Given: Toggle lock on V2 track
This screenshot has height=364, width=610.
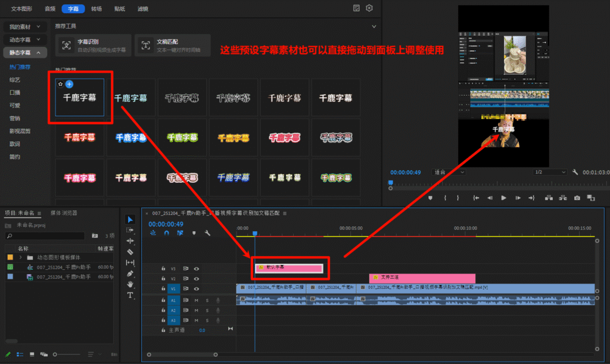Looking at the screenshot, I should click(x=163, y=278).
